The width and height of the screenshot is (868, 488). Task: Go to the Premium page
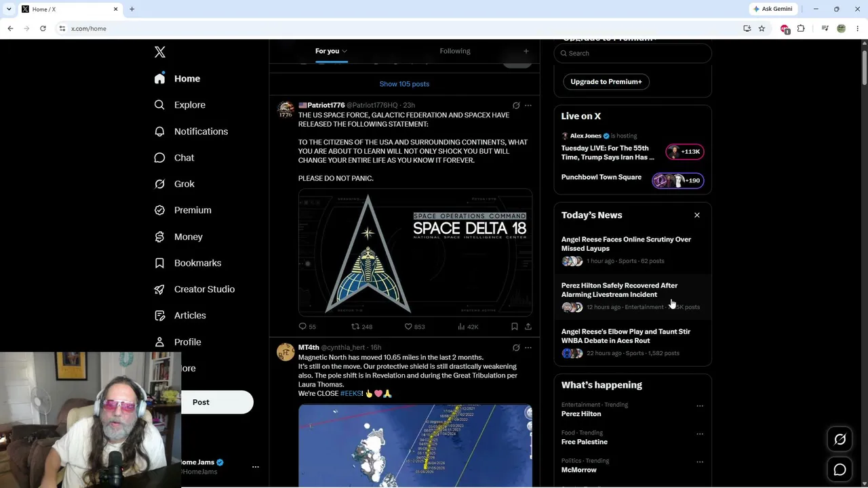(182, 210)
